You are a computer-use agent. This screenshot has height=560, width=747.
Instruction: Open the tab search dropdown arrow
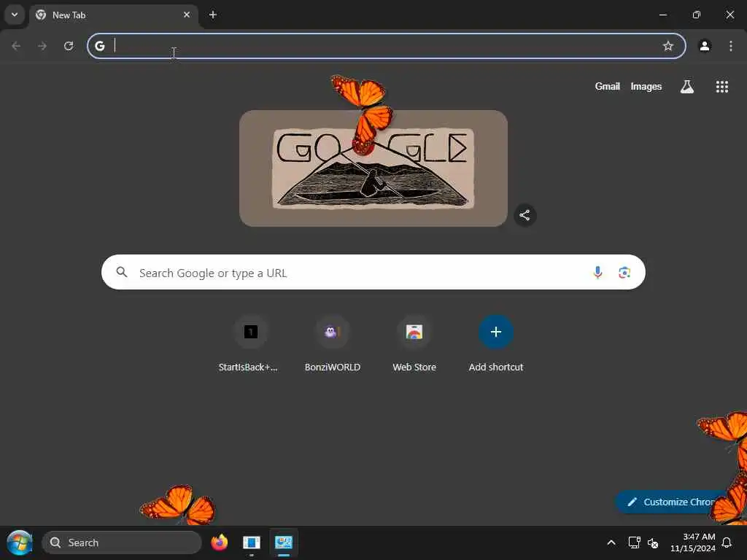point(15,15)
